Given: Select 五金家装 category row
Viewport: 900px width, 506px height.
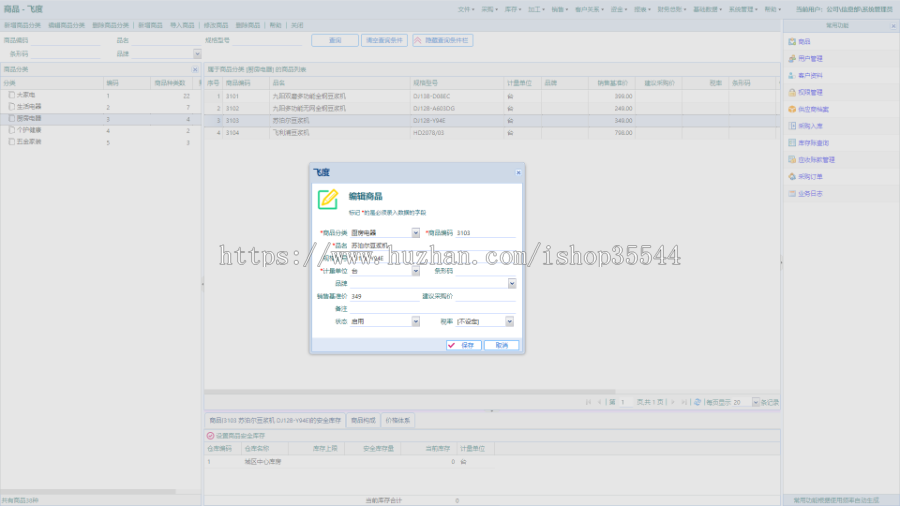Looking at the screenshot, I should coord(100,142).
